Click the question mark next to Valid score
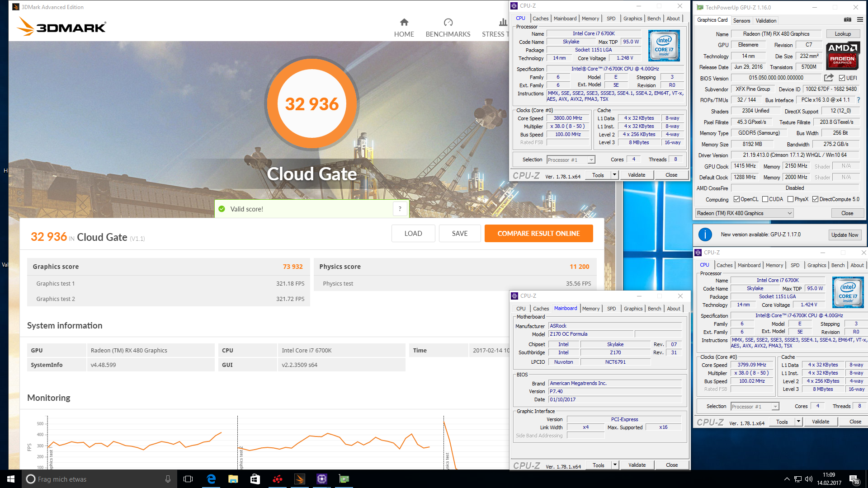Screen dimensions: 868x488 click(x=400, y=209)
